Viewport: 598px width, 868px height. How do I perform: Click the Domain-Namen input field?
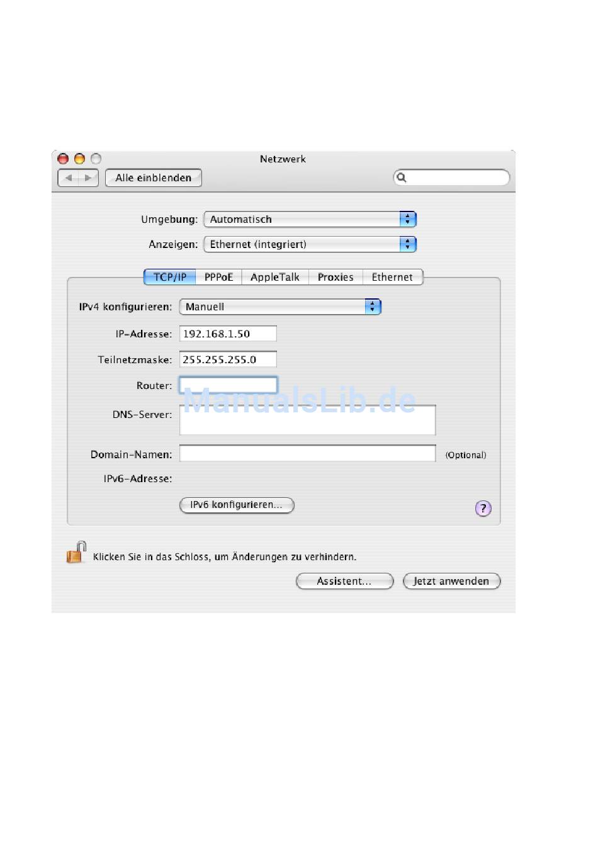(x=307, y=453)
